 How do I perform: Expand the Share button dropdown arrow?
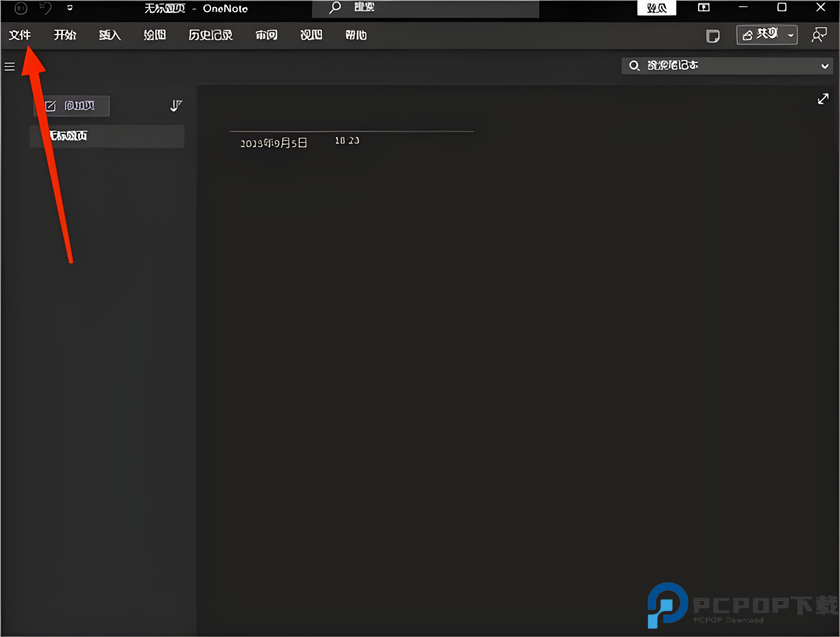(x=791, y=35)
